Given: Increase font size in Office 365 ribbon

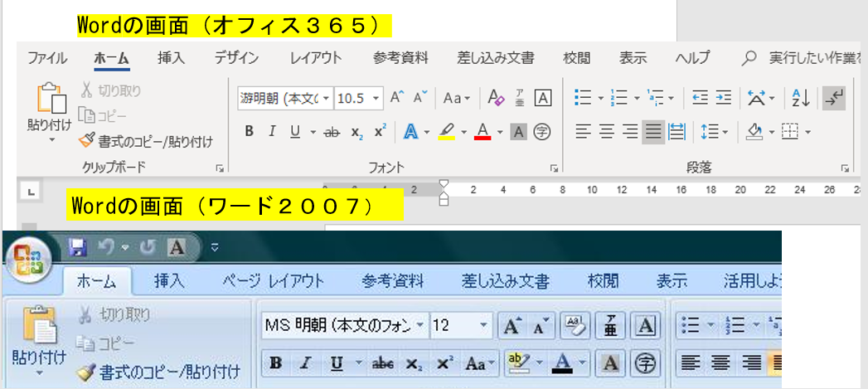Looking at the screenshot, I should coord(397,98).
